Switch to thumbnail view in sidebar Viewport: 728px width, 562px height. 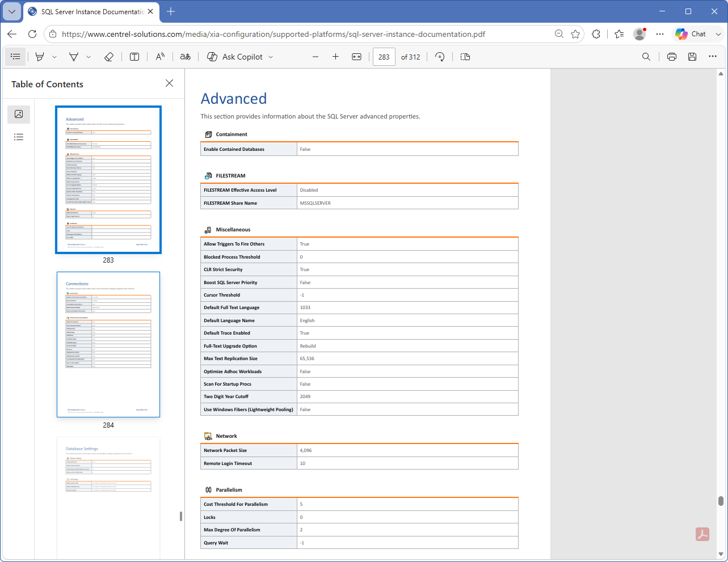click(x=19, y=114)
